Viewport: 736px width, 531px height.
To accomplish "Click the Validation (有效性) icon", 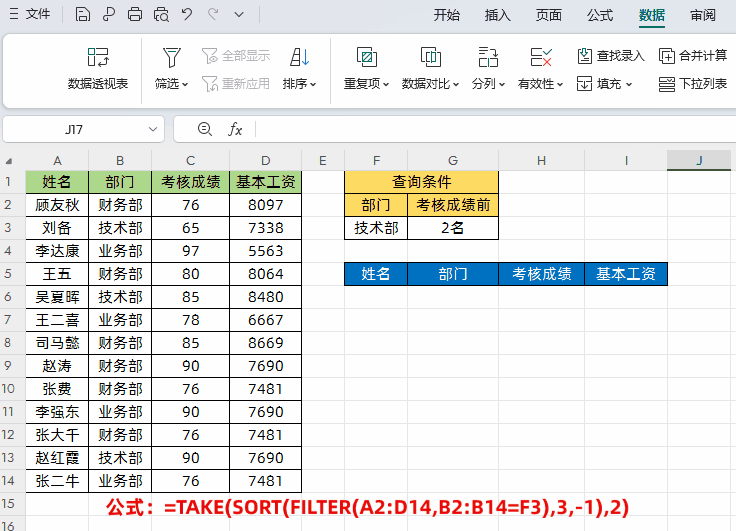I will click(x=541, y=58).
